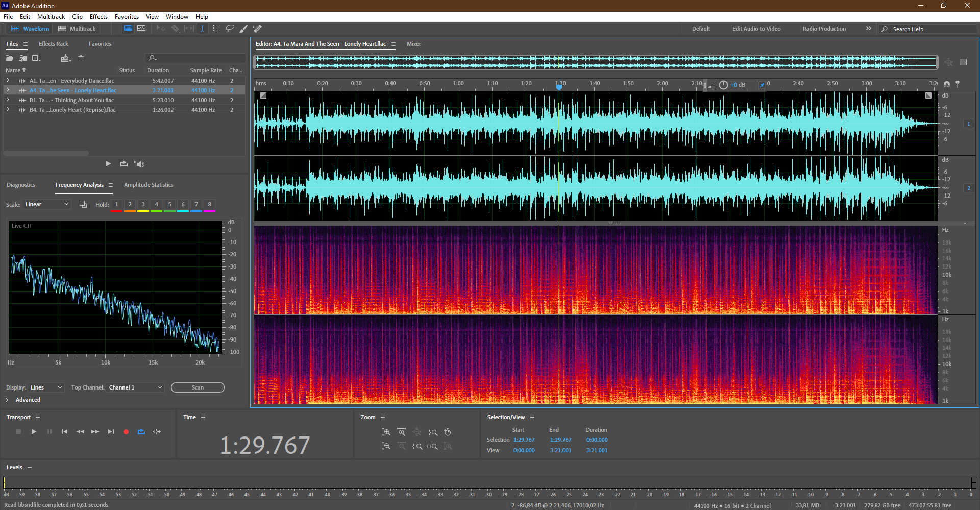Adjust the HUD amplitude knob
Image resolution: width=980 pixels, height=510 pixels.
[723, 85]
